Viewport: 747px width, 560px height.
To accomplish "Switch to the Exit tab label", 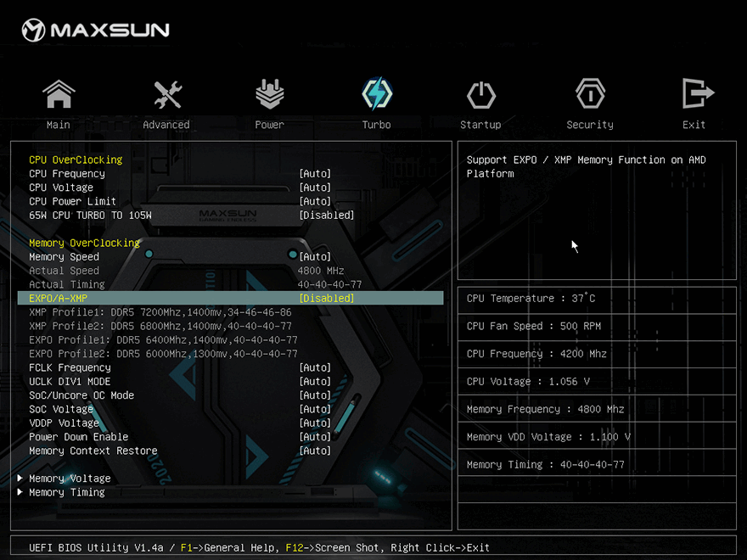I will tap(694, 125).
